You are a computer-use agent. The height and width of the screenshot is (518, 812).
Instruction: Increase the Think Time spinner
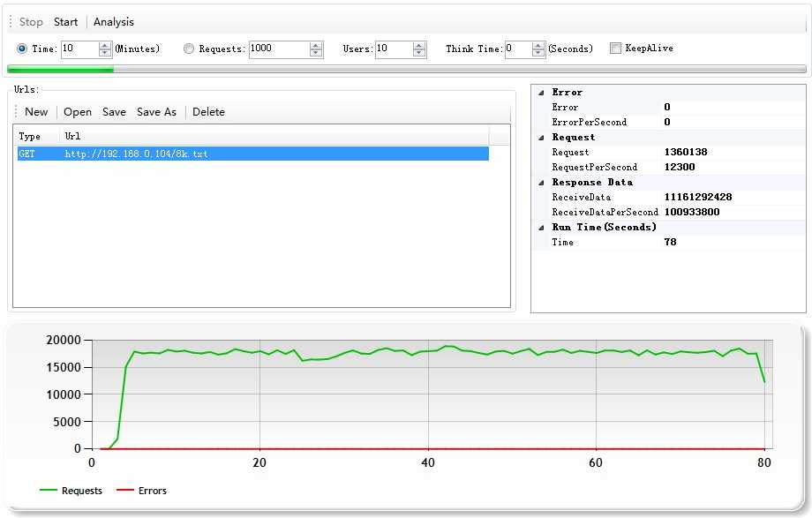538,46
